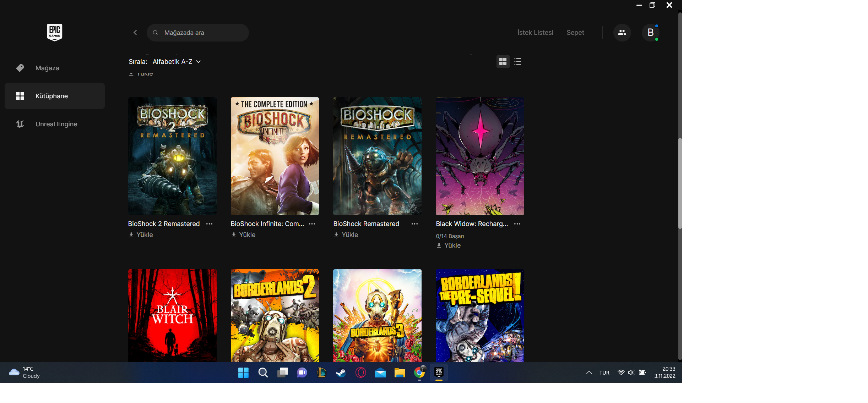The width and height of the screenshot is (868, 403).
Task: Open taskbar Search
Action: tap(263, 372)
